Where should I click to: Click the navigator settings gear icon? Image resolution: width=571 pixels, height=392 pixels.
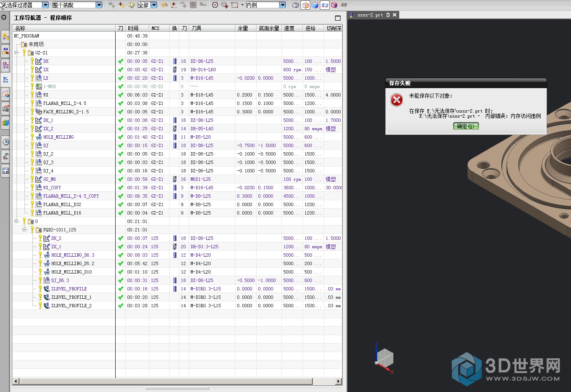4,17
